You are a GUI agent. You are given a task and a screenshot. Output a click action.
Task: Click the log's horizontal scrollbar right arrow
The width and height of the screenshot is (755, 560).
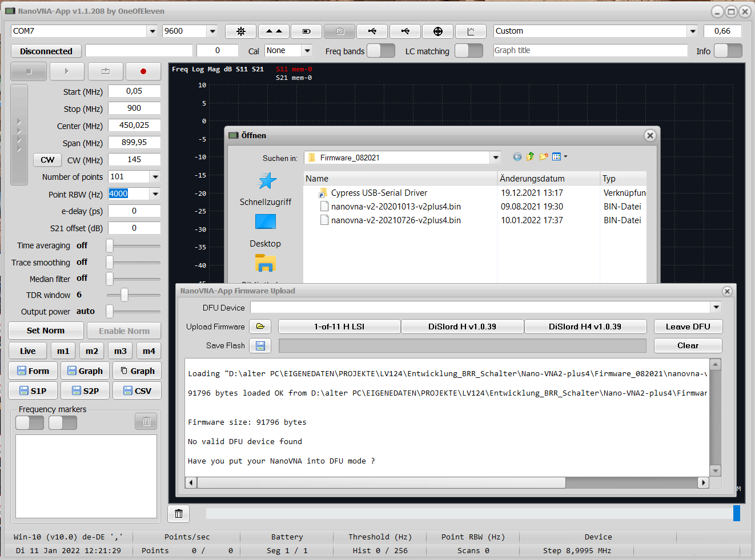pos(704,482)
